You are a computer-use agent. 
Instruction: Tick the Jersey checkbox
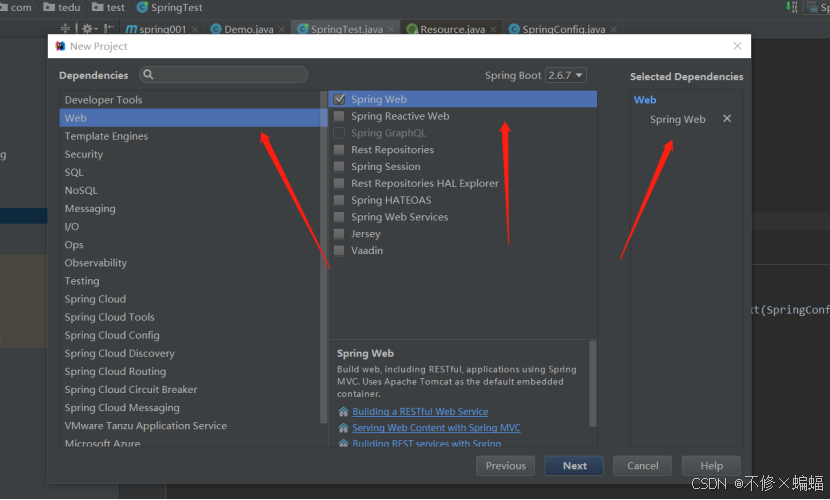tap(339, 234)
